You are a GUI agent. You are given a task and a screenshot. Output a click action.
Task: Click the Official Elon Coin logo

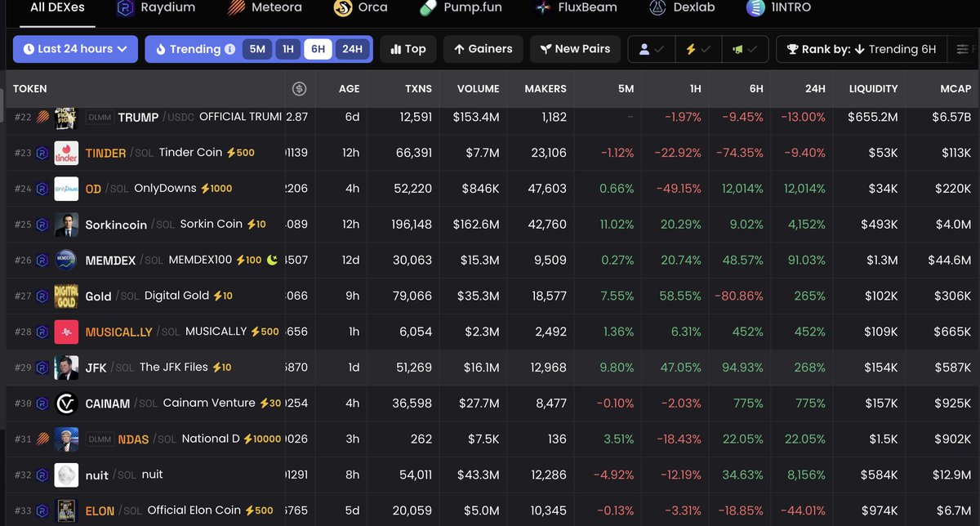point(66,510)
